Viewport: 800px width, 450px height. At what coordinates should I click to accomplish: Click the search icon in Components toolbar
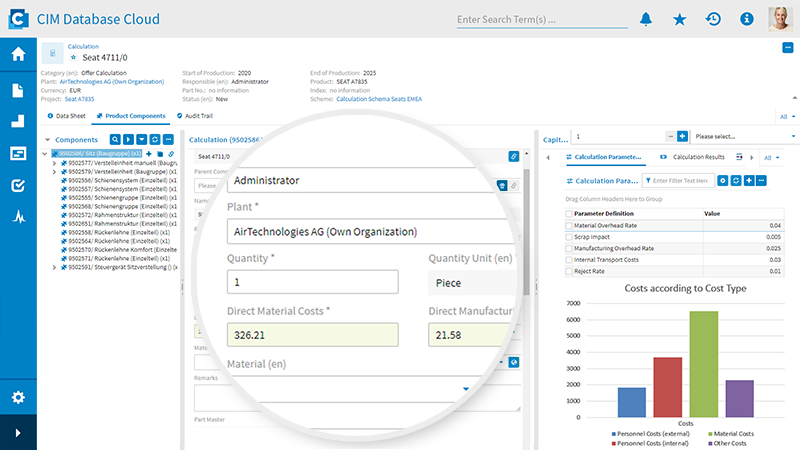[115, 140]
